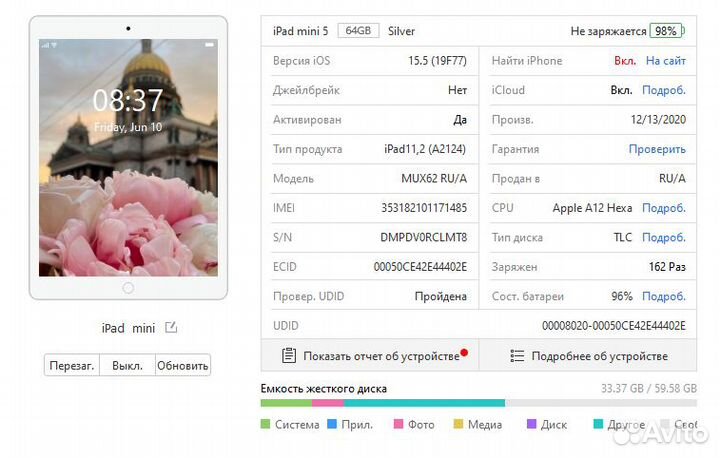Click the iOS version value 15.5 (19F77)
The image size is (720, 458).
[437, 61]
